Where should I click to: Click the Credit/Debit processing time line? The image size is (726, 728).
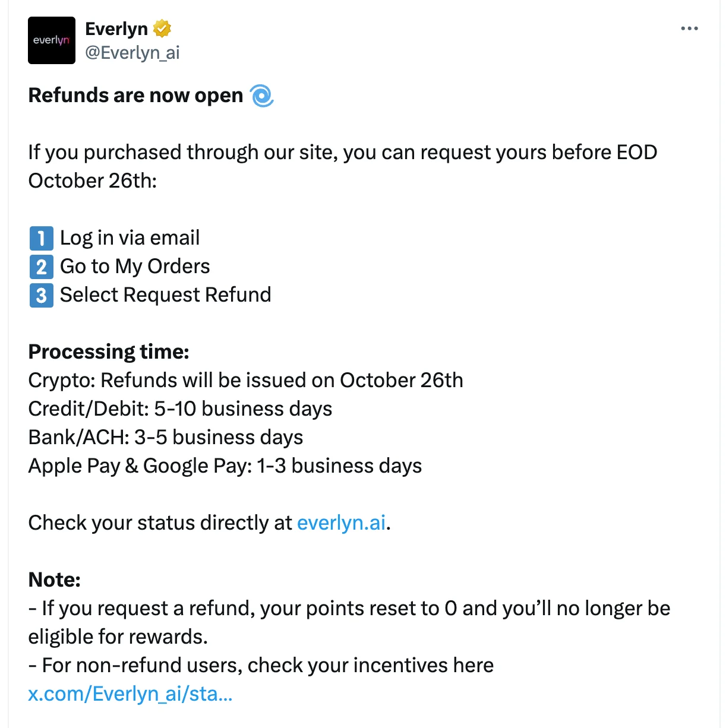click(180, 409)
